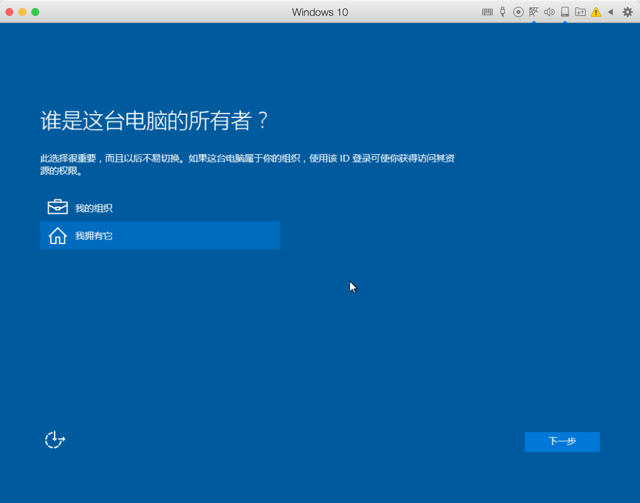Screen dimensions: 640x503
Task: Select the 我拥有它 option
Action: (x=160, y=235)
